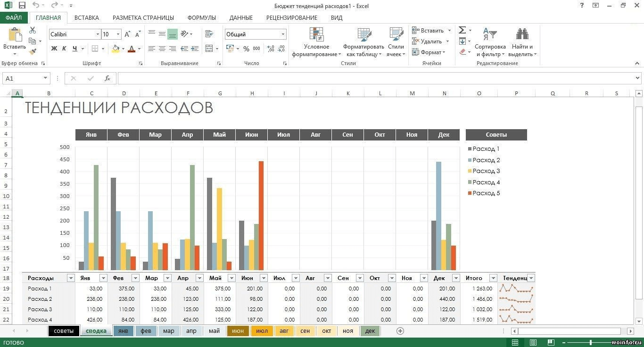644x347 pixels.
Task: Open the ФОРМУЛЫ ribbon tab
Action: click(x=201, y=17)
